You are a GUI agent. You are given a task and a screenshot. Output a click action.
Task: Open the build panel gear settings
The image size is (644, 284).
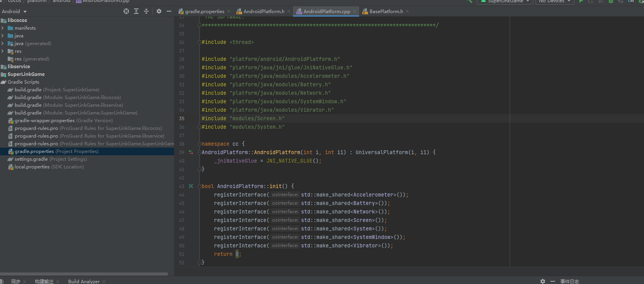[543, 281]
